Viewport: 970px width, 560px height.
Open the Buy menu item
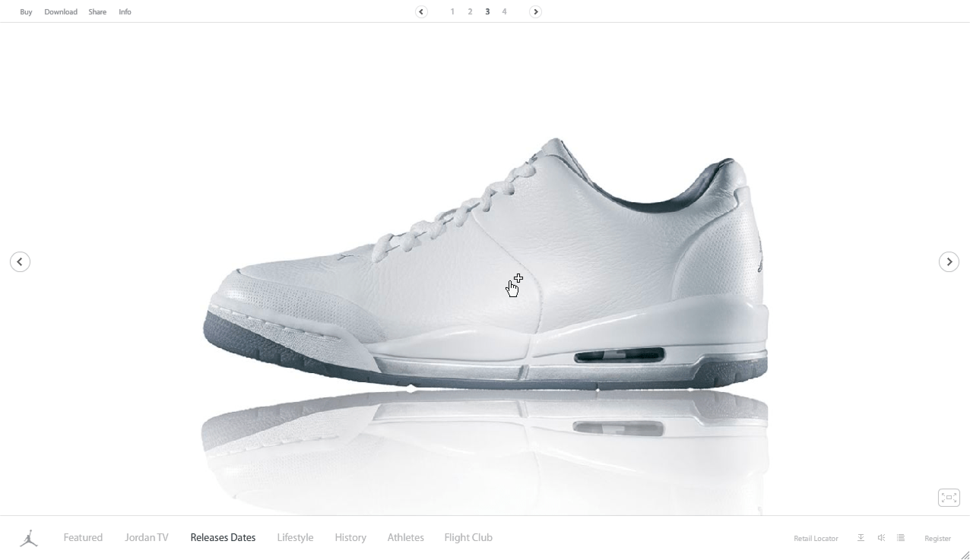[x=26, y=12]
